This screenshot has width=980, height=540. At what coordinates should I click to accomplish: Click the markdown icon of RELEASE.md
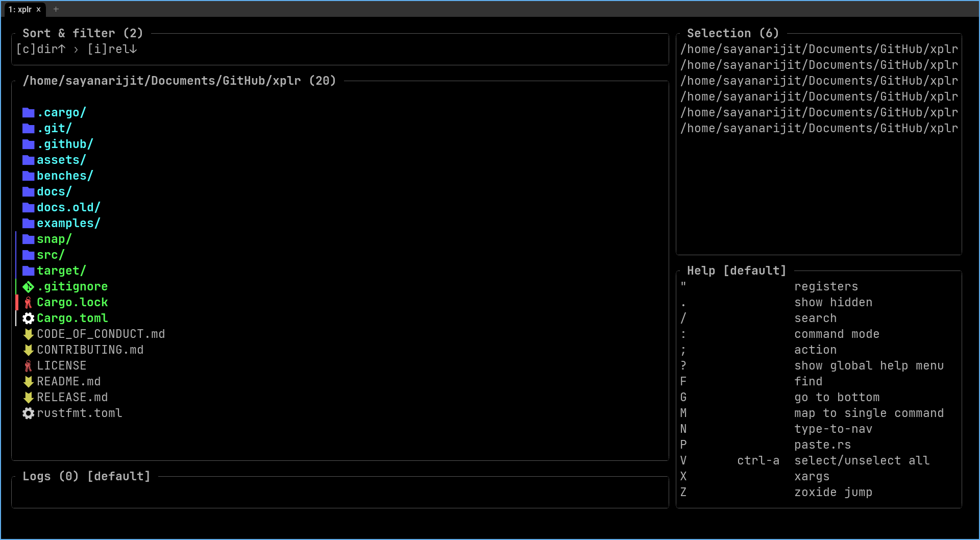[x=29, y=398]
